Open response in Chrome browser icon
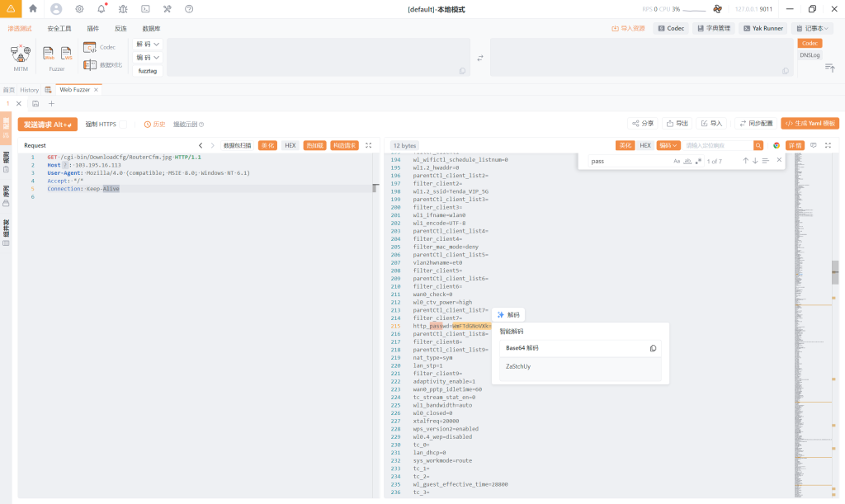Screen dimensions: 845x504 coord(776,145)
